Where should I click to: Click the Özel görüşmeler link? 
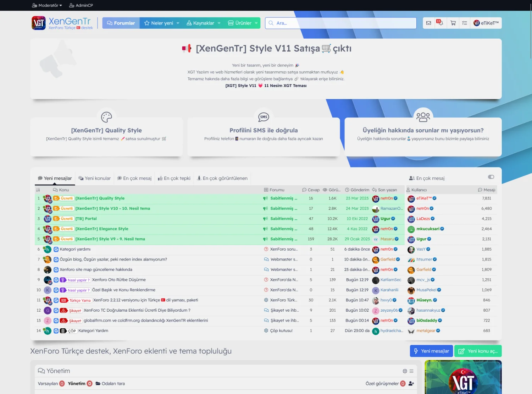(x=382, y=384)
